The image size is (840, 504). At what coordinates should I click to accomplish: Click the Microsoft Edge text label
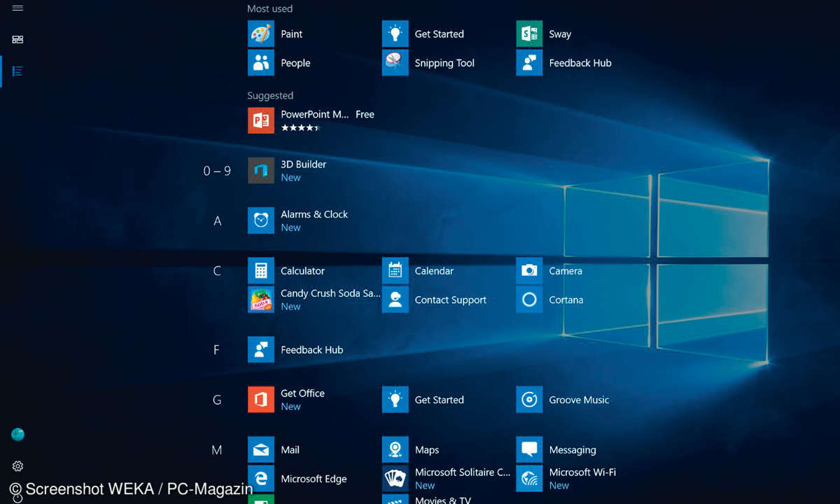point(314,479)
